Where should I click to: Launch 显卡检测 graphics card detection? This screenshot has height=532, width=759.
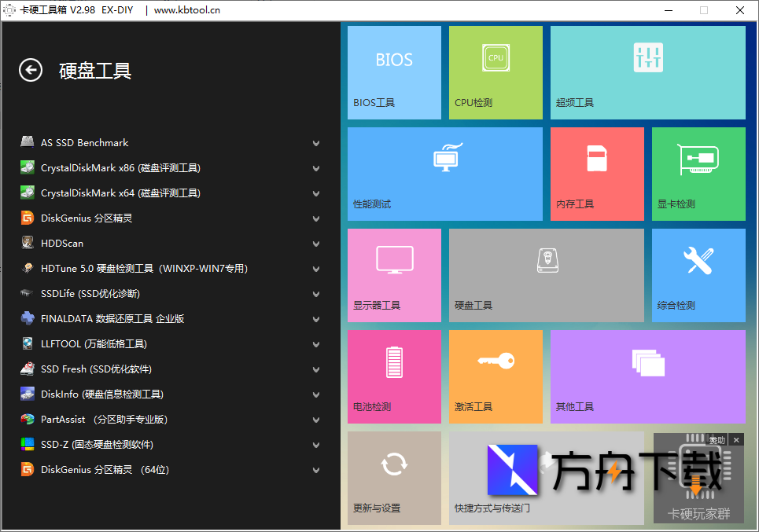[x=698, y=174]
